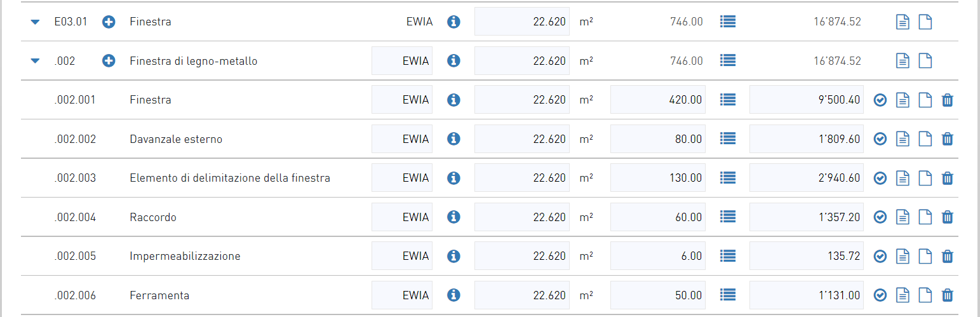
Task: Click EWIA code field on Raccordo row
Action: (x=402, y=217)
